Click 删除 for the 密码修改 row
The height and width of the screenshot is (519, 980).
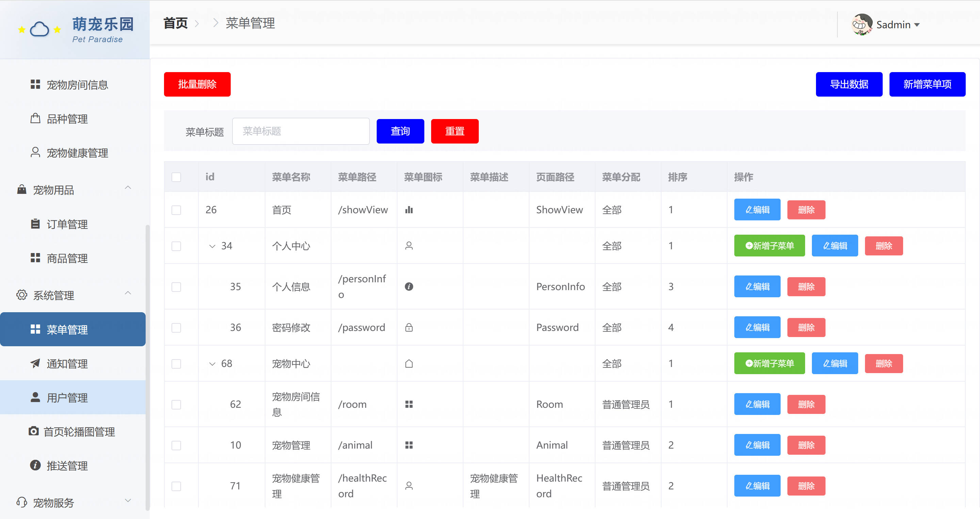(806, 328)
